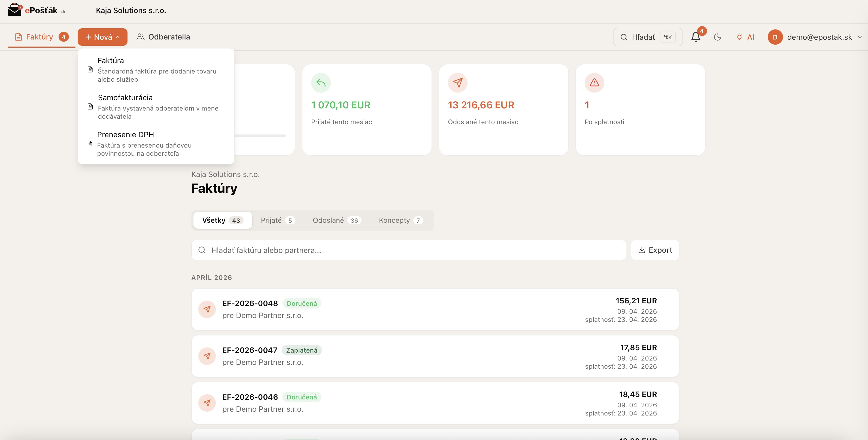The height and width of the screenshot is (440, 868).
Task: Toggle dark mode with the moon icon
Action: click(717, 37)
